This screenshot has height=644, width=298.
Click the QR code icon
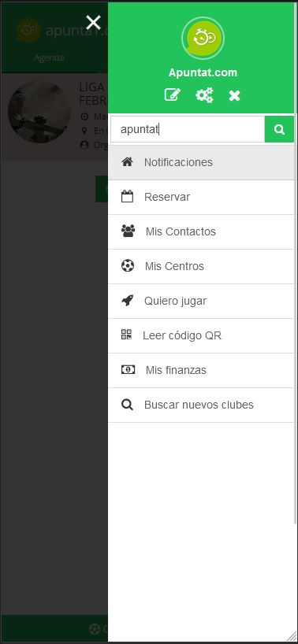click(x=127, y=335)
